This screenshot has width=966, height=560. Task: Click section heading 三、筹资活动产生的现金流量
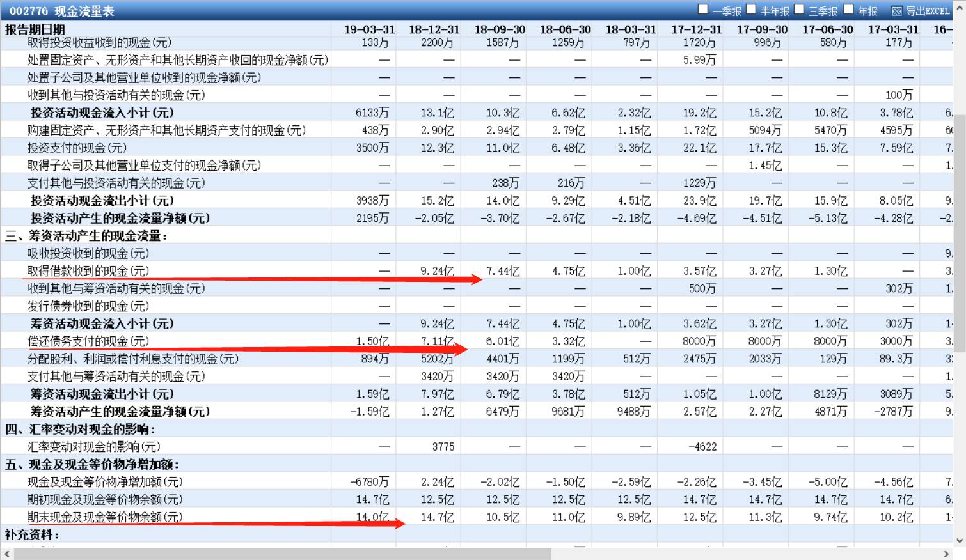coord(86,236)
